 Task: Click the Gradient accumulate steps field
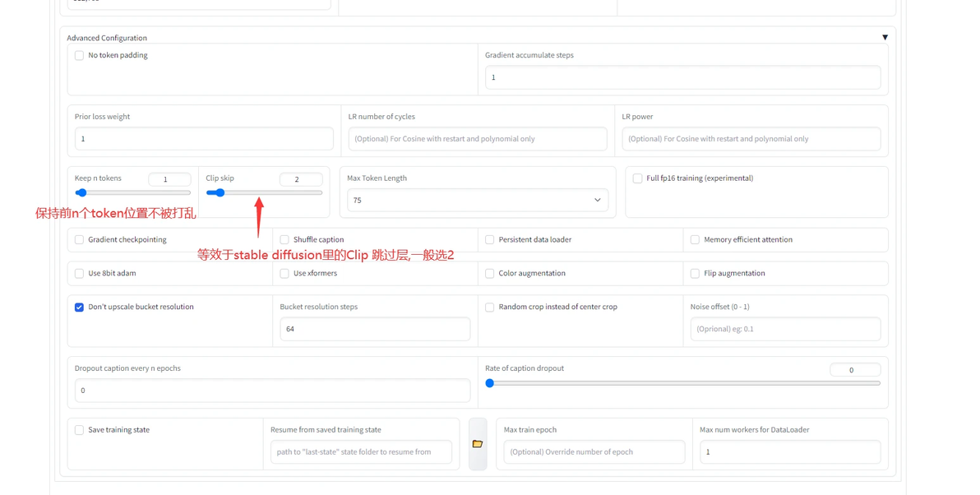point(682,77)
